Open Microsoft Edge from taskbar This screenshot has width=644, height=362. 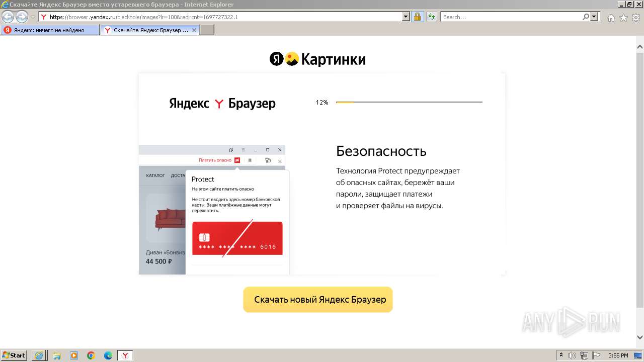[x=108, y=355]
